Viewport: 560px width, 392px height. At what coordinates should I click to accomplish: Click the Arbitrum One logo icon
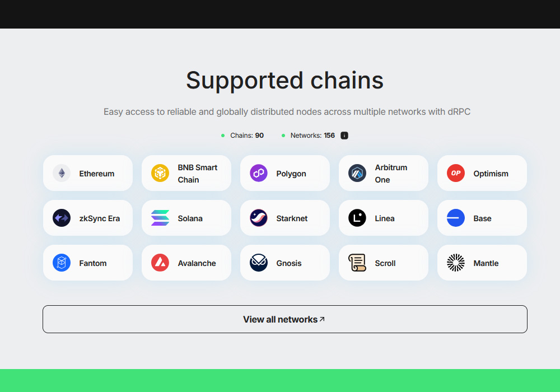[357, 173]
